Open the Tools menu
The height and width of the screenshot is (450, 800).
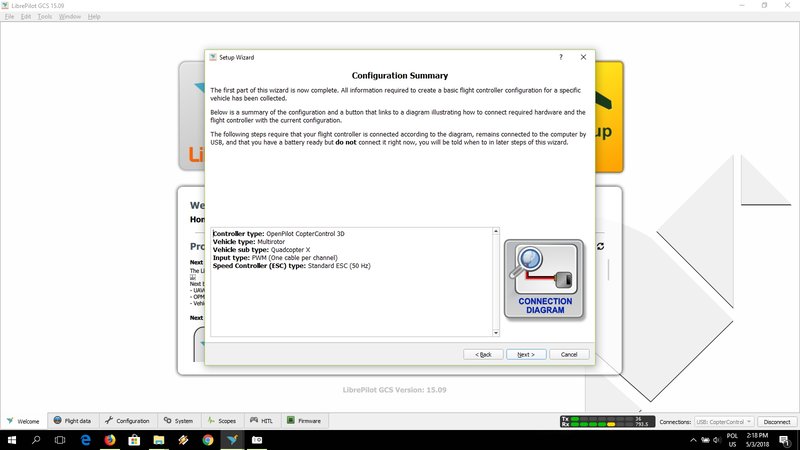[45, 17]
